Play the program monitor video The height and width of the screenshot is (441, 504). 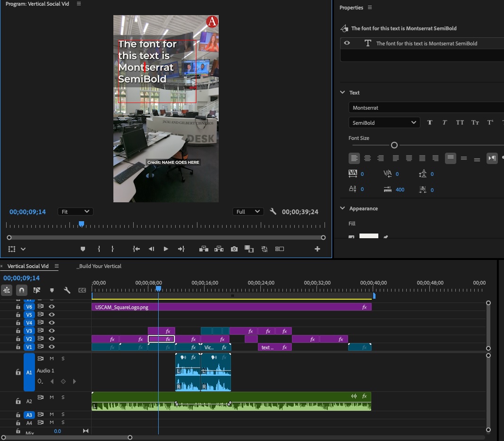166,249
